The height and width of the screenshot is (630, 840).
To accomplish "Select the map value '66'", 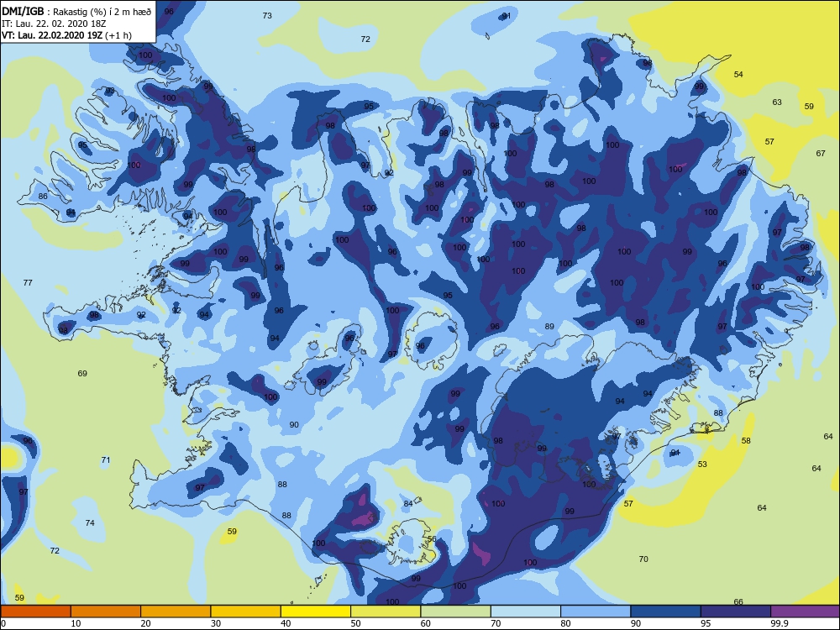I will click(738, 602).
